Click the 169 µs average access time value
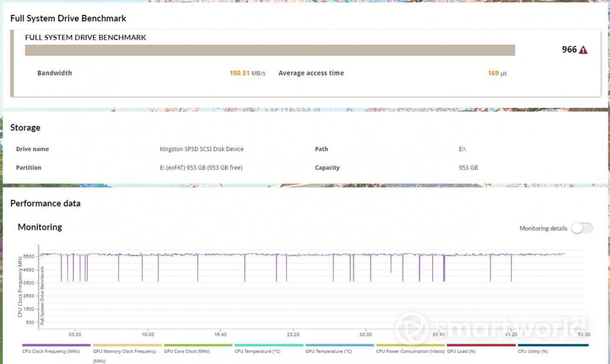Screen dimensions: 610x364 (497, 73)
